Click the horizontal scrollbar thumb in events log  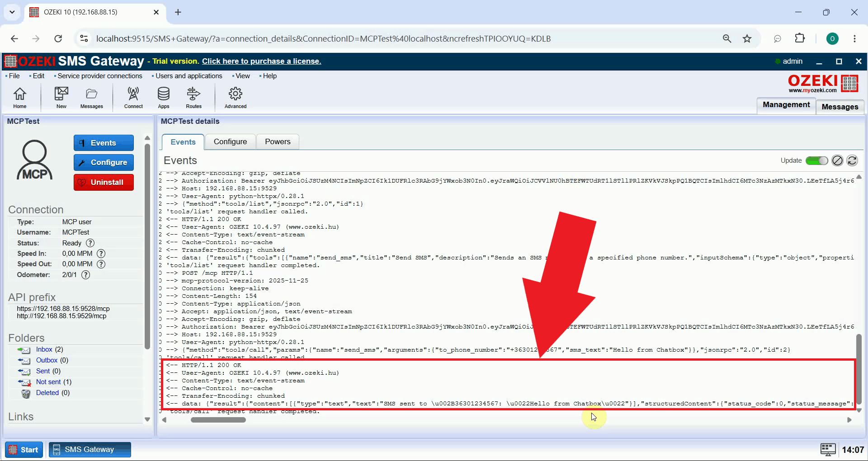coord(218,420)
